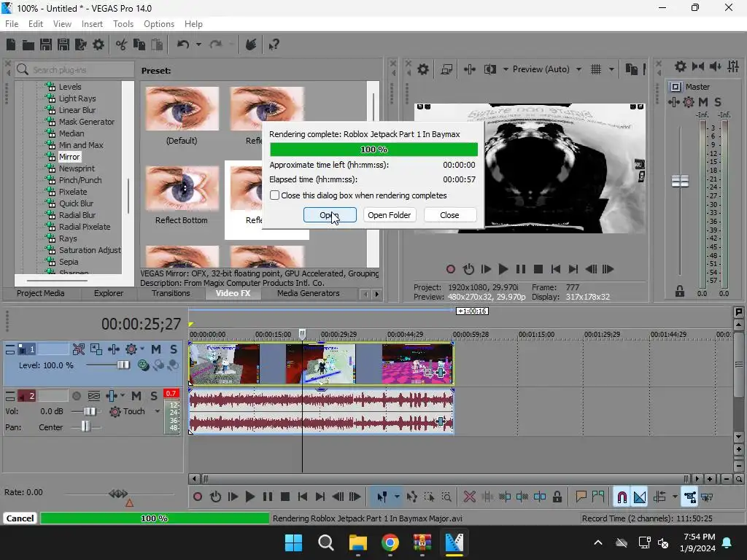The height and width of the screenshot is (560, 747).
Task: Open the File menu
Action: (x=12, y=24)
